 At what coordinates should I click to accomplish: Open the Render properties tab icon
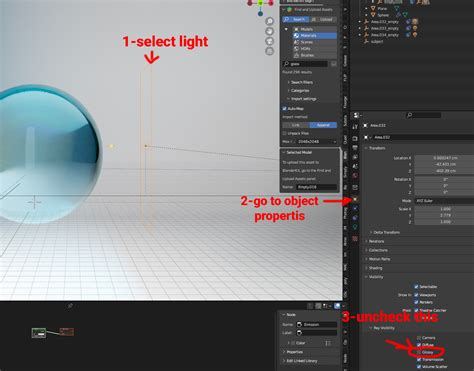[355, 138]
